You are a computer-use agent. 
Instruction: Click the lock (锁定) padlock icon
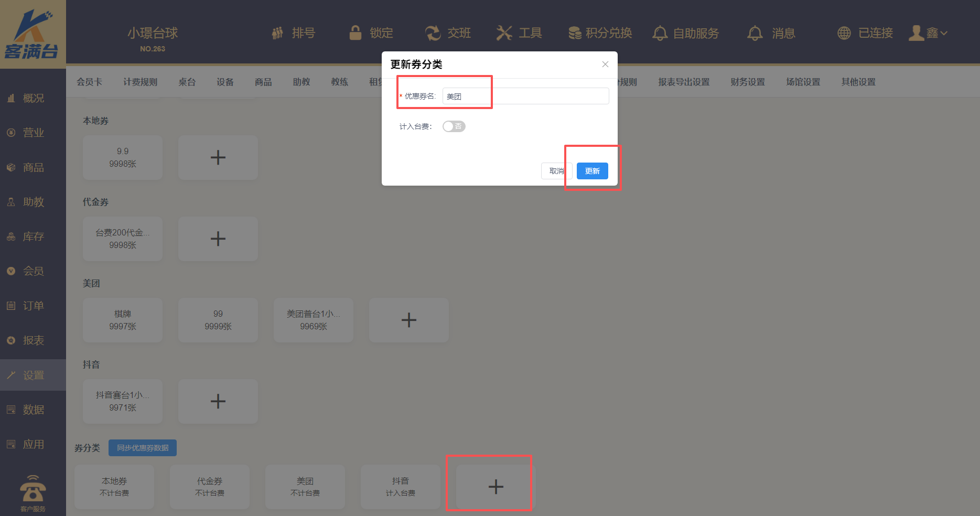point(356,33)
